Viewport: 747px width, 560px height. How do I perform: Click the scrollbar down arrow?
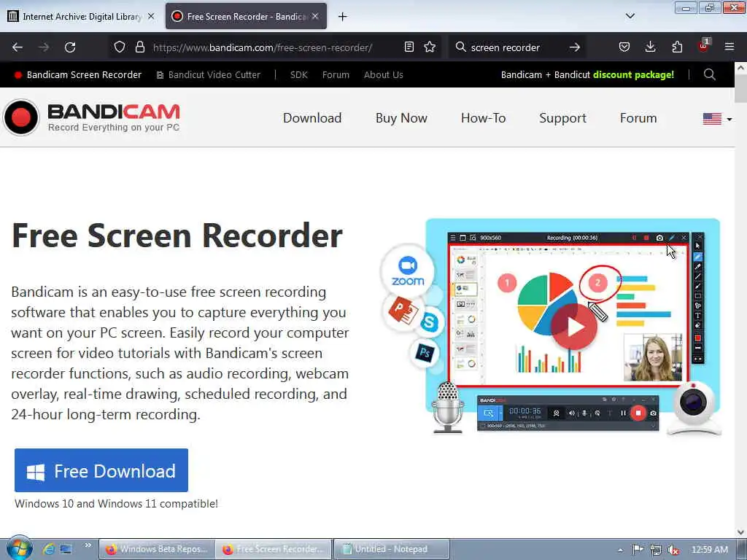pyautogui.click(x=741, y=532)
